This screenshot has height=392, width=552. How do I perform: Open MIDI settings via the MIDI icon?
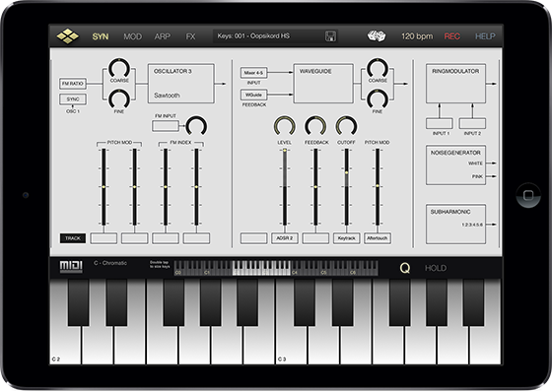pyautogui.click(x=71, y=266)
